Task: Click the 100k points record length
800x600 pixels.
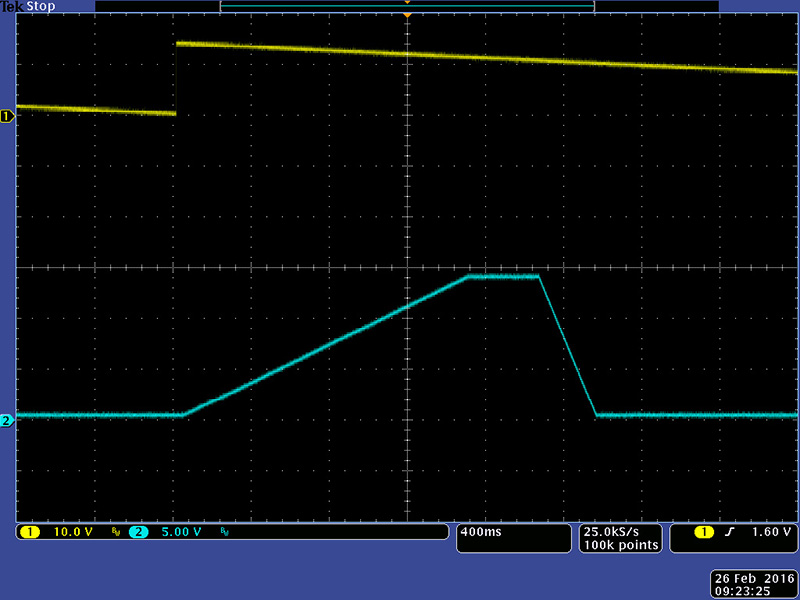Action: pos(620,545)
